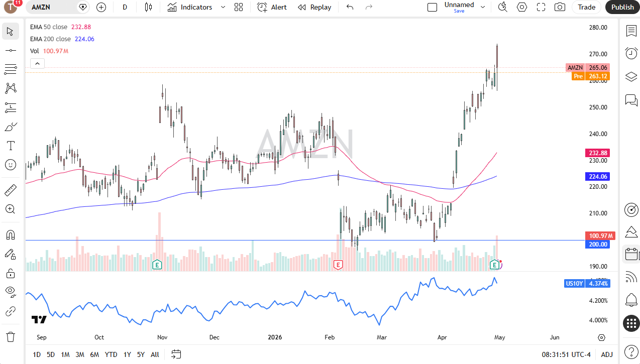Expand indicators favorites dropdown arrow
This screenshot has height=364, width=640.
pos(223,7)
